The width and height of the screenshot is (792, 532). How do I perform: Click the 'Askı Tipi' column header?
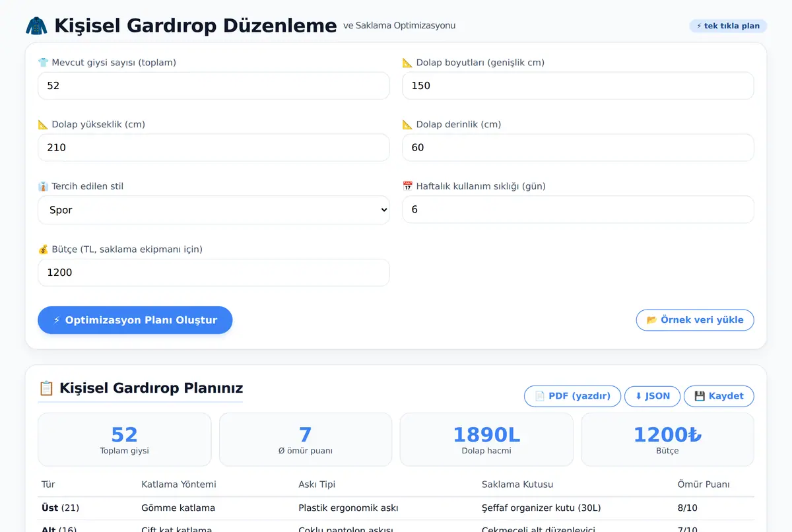(317, 484)
